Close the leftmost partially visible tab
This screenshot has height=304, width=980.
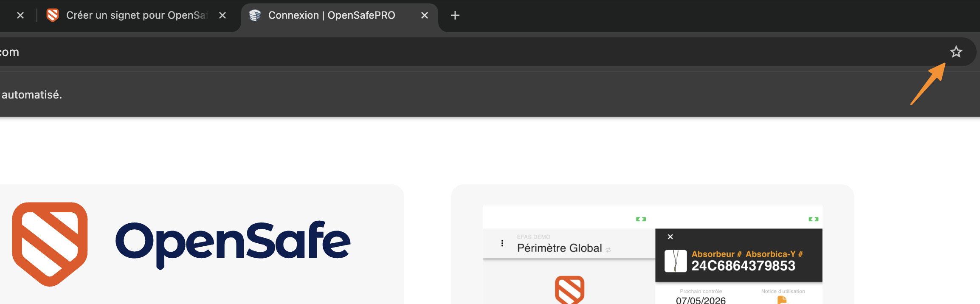[x=20, y=16]
